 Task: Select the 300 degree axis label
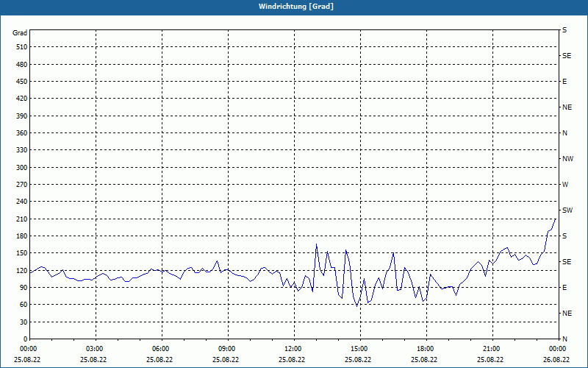coord(22,167)
